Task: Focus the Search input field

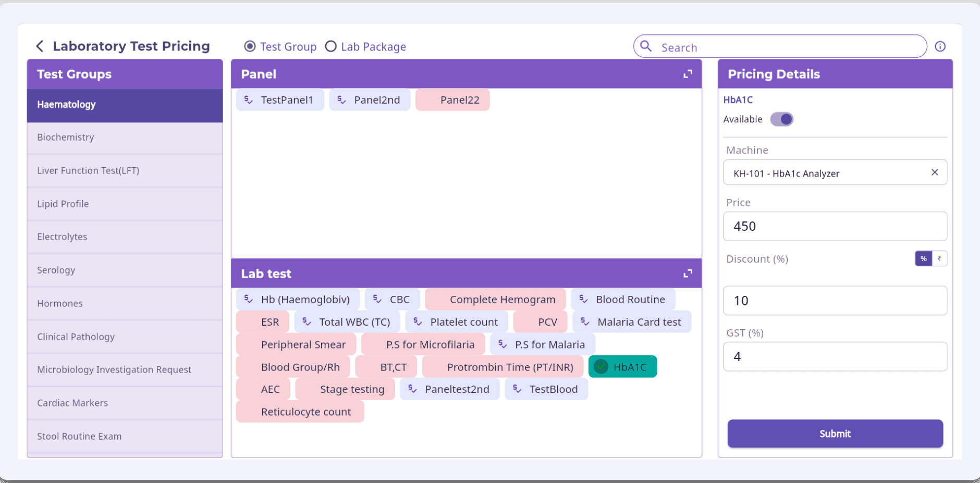Action: point(780,46)
